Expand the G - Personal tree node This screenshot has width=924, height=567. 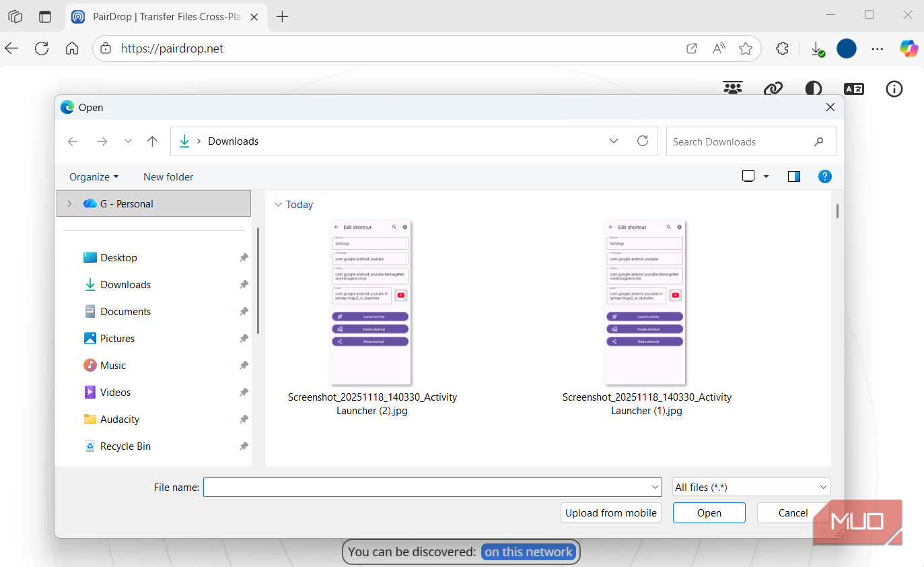(69, 203)
